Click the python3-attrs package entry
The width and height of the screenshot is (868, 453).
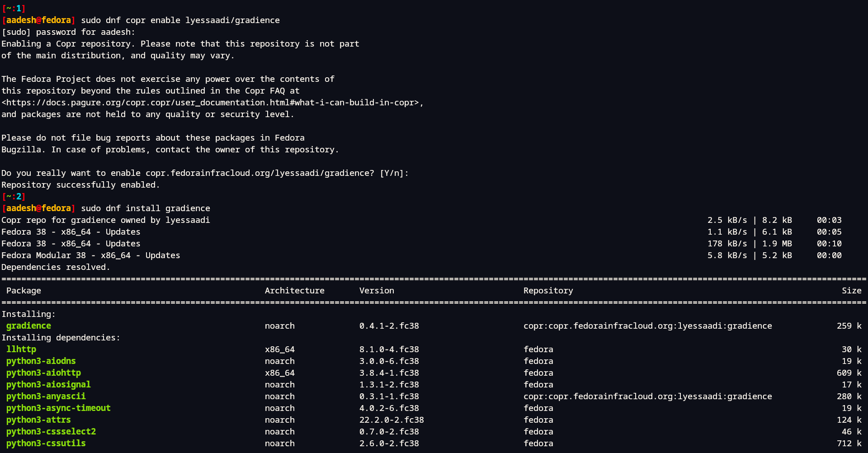[38, 420]
